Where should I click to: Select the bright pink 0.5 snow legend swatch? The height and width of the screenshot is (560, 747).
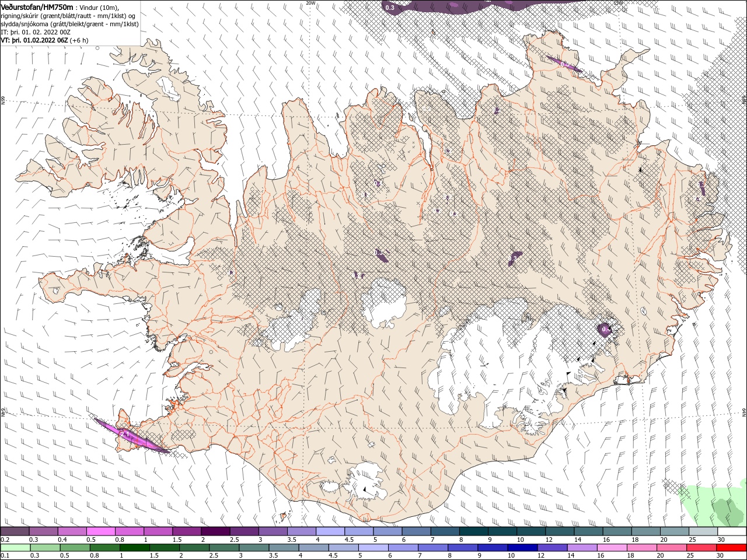(x=100, y=531)
